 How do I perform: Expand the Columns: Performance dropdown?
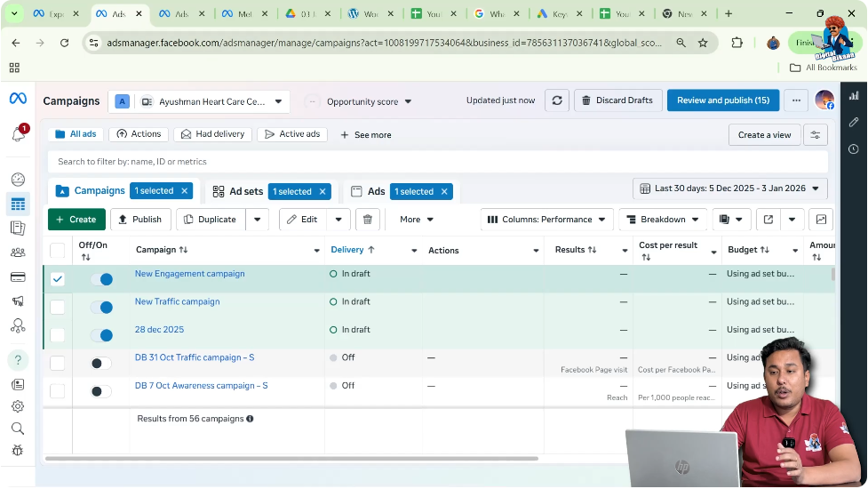click(x=546, y=220)
